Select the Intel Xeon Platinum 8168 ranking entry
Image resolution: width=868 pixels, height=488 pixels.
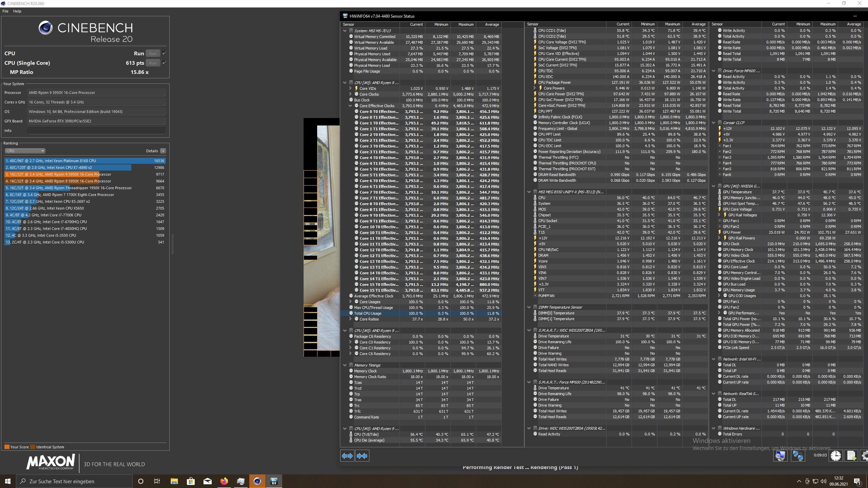point(85,161)
